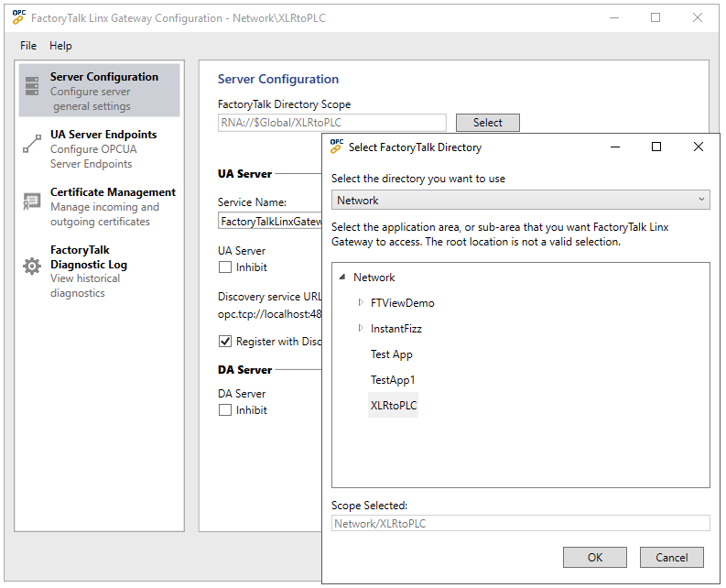Expand the FTViewDemo tree node

[x=361, y=302]
